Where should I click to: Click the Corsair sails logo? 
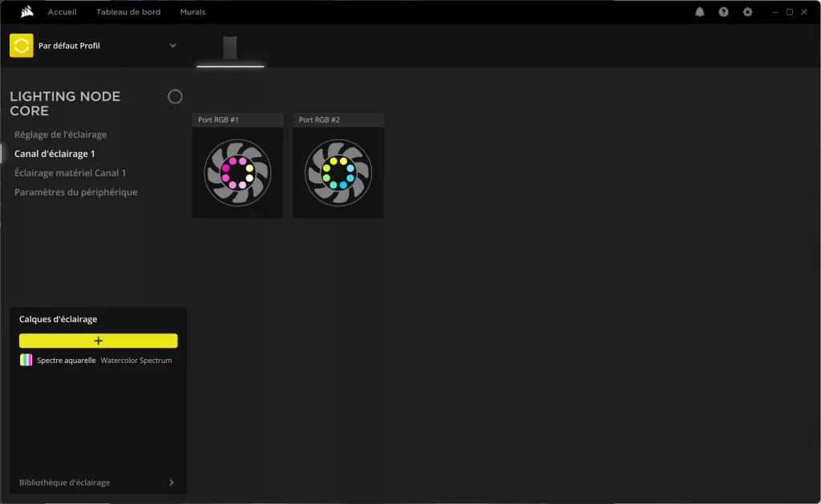(x=26, y=11)
